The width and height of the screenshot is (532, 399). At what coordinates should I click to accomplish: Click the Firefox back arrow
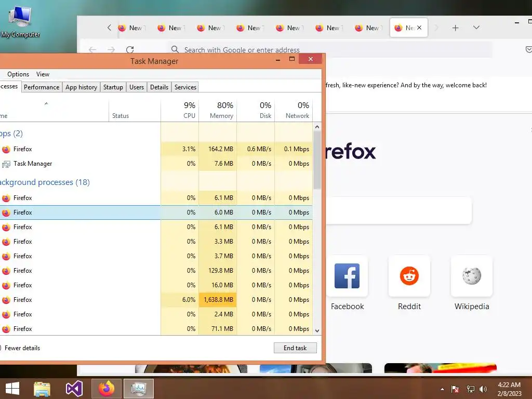point(92,49)
